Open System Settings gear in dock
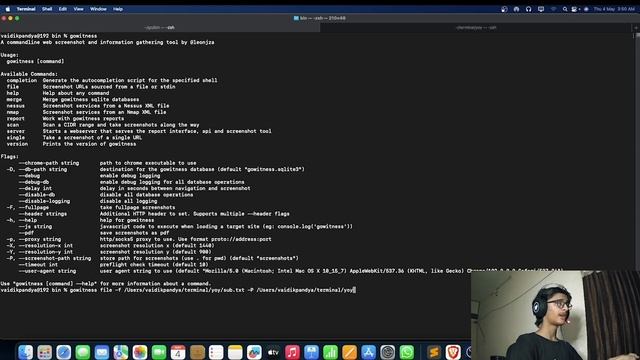Screen dimensions: 640x360 coord(387,352)
